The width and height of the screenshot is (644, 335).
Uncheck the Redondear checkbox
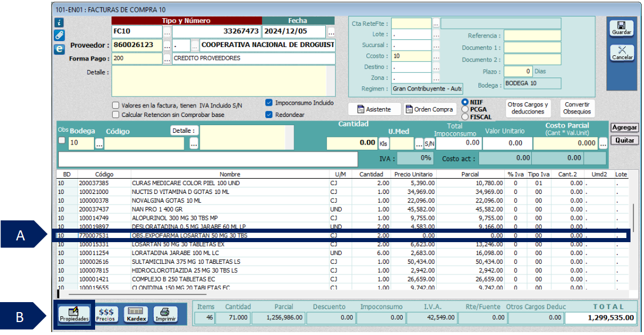click(x=269, y=115)
